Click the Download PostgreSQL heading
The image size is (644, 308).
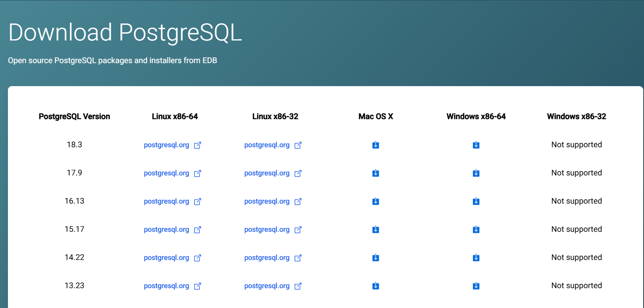pos(125,33)
